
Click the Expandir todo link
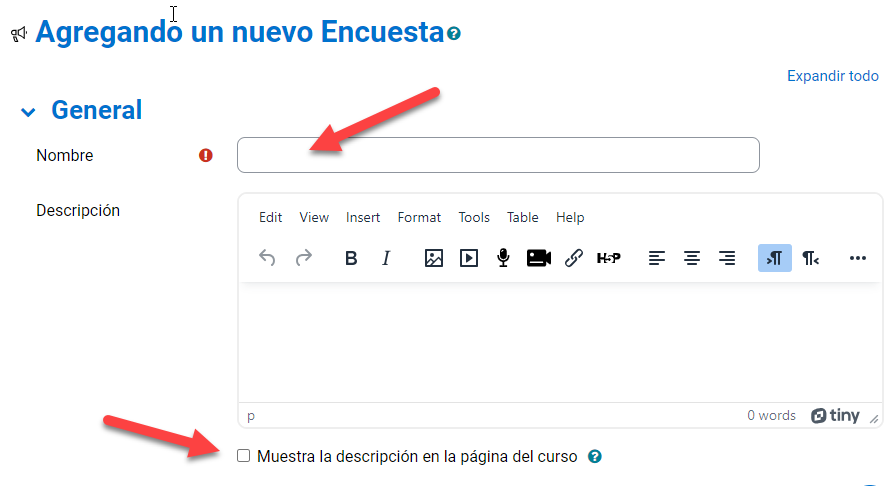(x=832, y=76)
